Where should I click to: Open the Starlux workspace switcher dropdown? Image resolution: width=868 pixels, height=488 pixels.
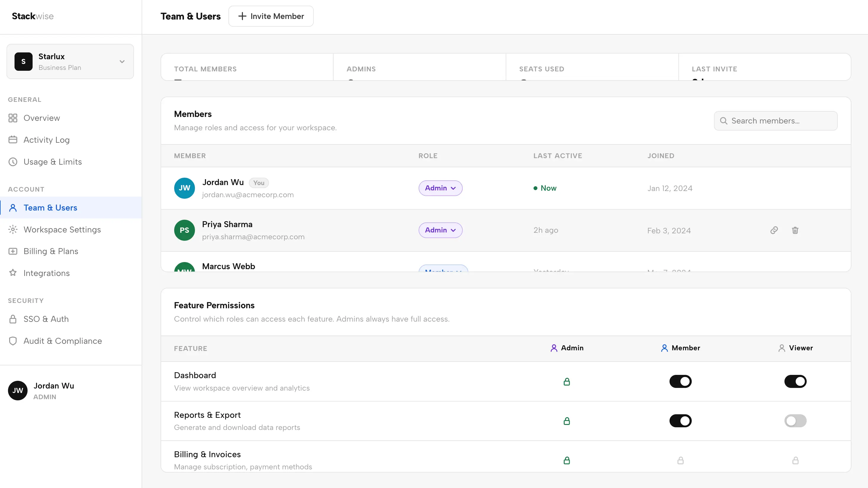(70, 62)
